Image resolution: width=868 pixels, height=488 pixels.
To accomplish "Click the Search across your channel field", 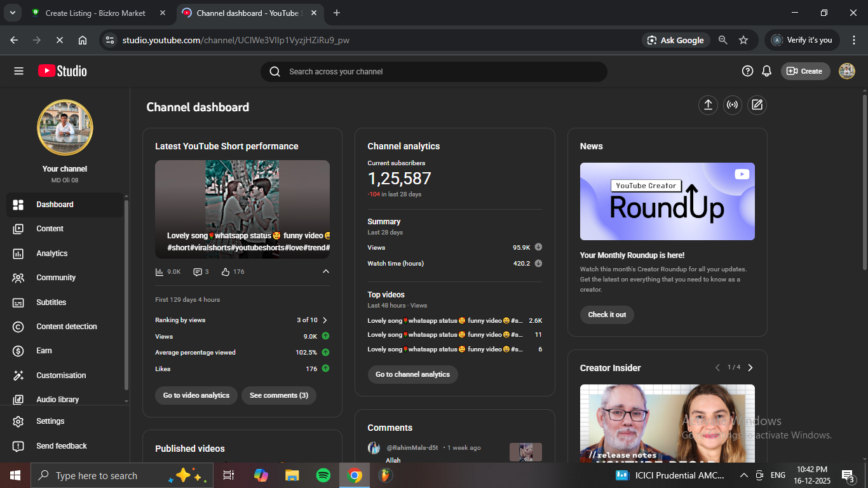I will point(433,72).
